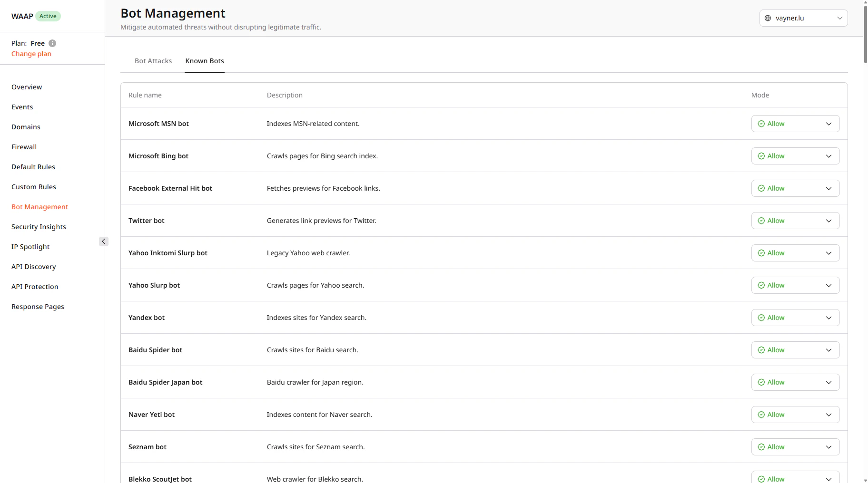
Task: Expand the mode selector for Seznam bot
Action: tap(829, 447)
